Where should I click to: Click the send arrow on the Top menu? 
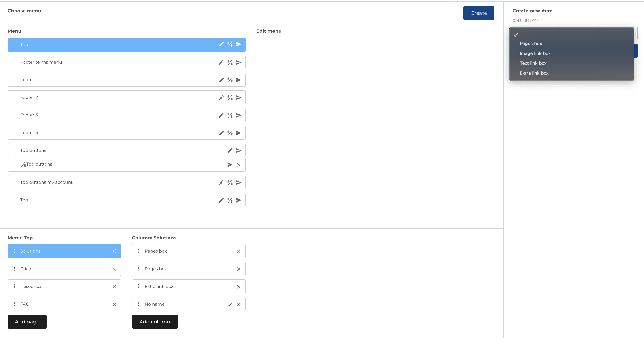[x=239, y=44]
